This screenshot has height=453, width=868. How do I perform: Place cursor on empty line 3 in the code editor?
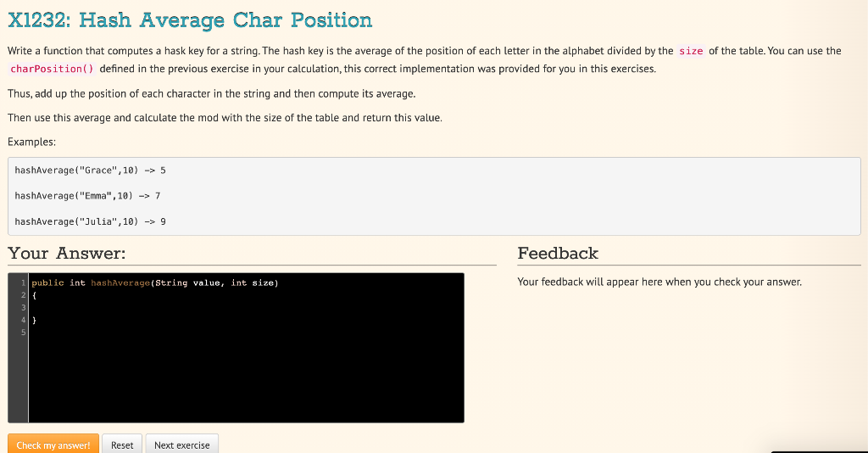[246, 307]
